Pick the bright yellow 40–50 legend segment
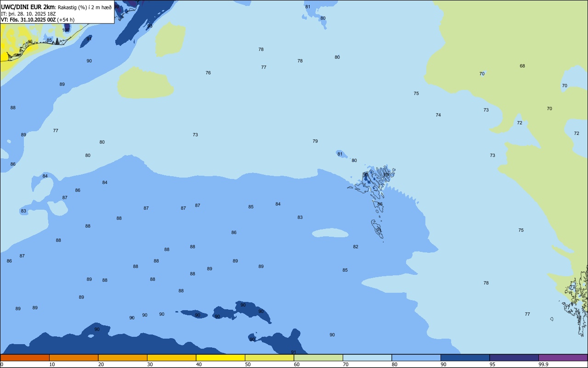This screenshot has width=588, height=368. (220, 357)
